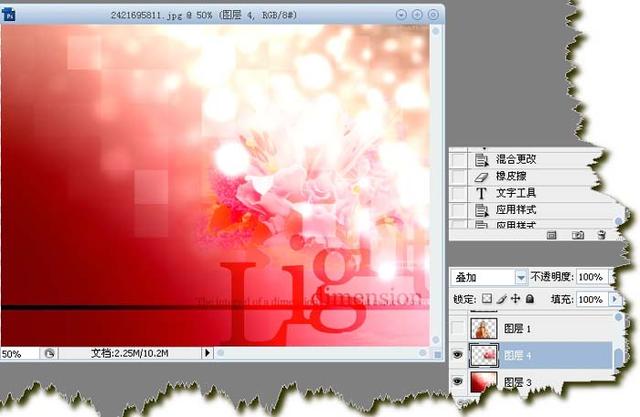
Task: Toggle lock all padlock icon
Action: click(x=530, y=299)
